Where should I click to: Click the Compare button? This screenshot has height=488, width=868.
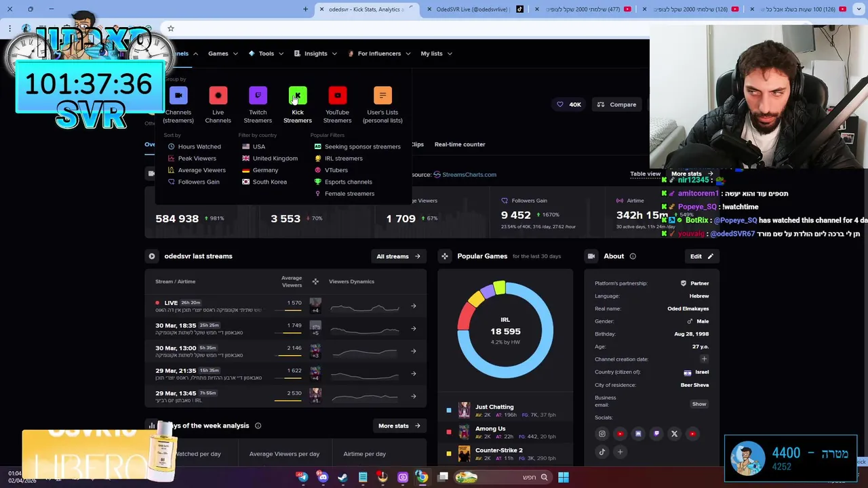point(616,104)
